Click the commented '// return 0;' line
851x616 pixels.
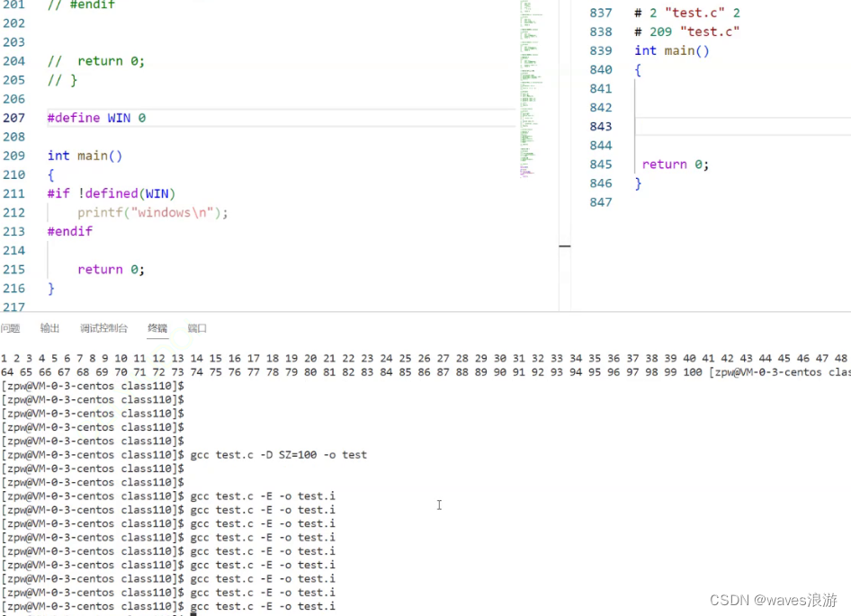pyautogui.click(x=96, y=61)
